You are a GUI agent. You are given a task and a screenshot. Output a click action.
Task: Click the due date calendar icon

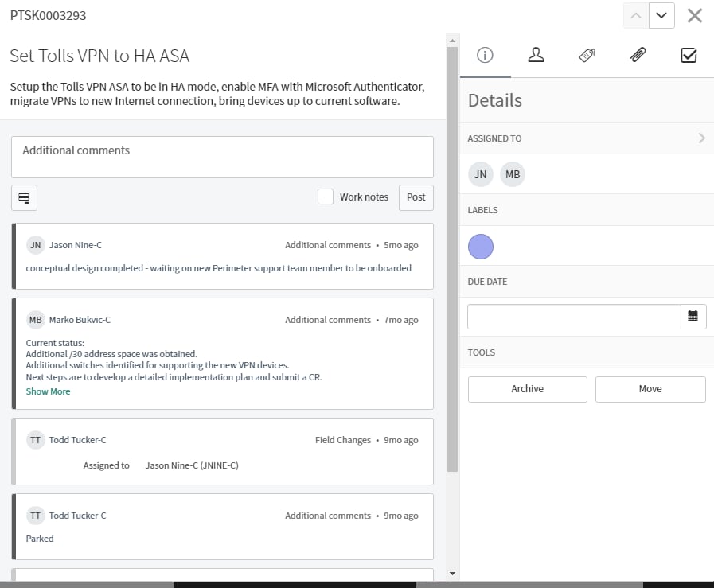693,317
